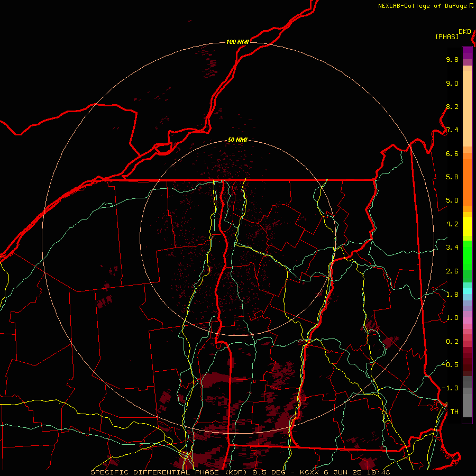Screen dimensions: 476x476
Task: Click the 2.6 value on the color scale
Action: (452, 271)
